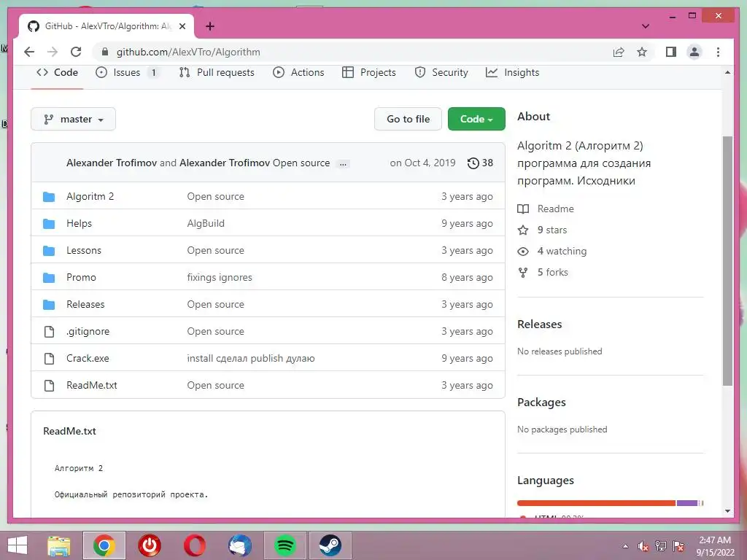Click the Promo folder icon

(49, 278)
